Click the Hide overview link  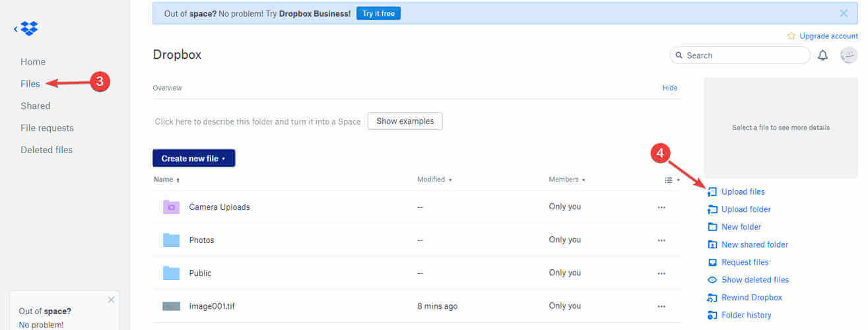pos(670,88)
